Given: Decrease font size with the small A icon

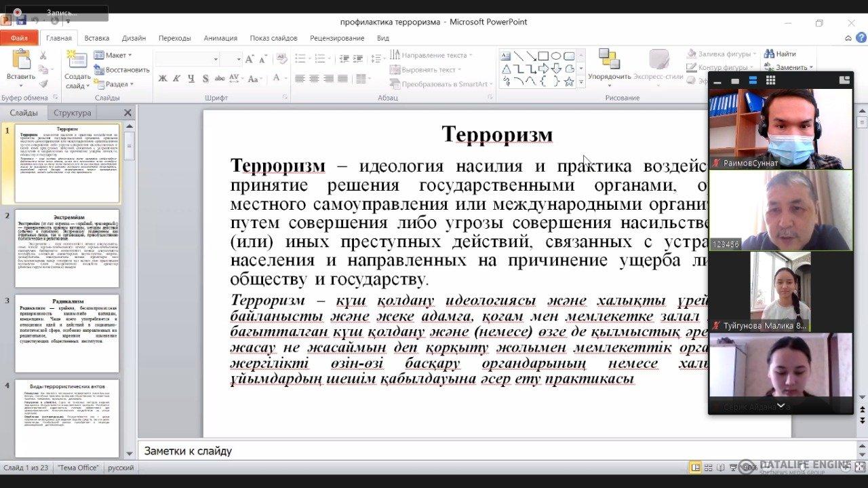Looking at the screenshot, I should (262, 60).
